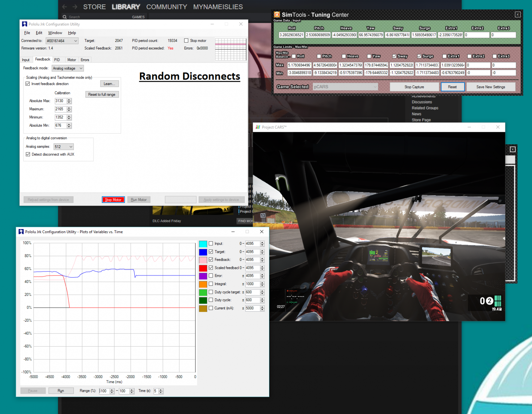Click the small plot preview in Jrk utility
This screenshot has height=414, width=532.
pyautogui.click(x=230, y=49)
